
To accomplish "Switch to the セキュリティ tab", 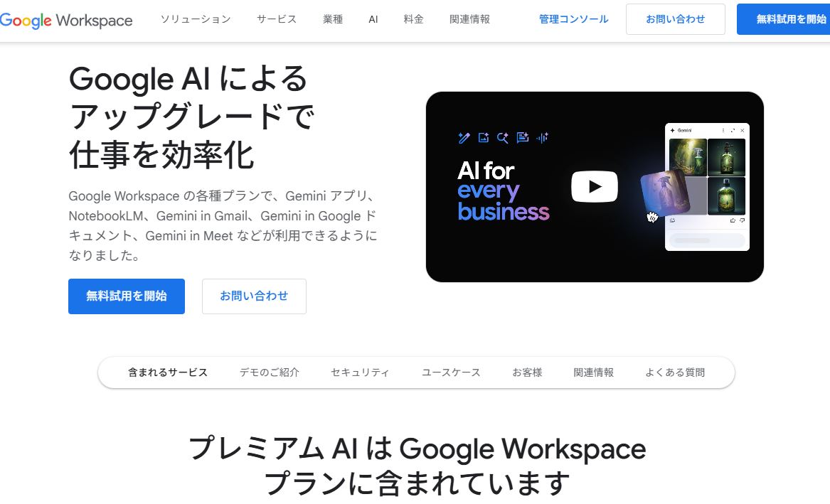I will click(x=360, y=372).
